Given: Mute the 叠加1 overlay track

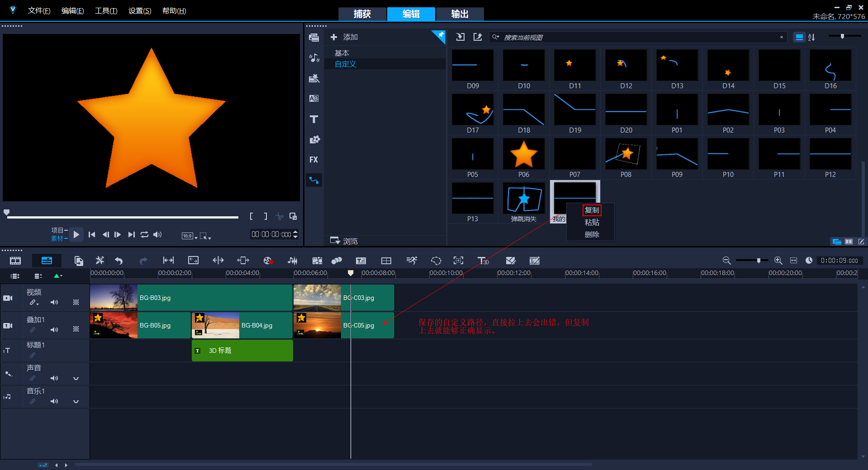Looking at the screenshot, I should pos(54,330).
